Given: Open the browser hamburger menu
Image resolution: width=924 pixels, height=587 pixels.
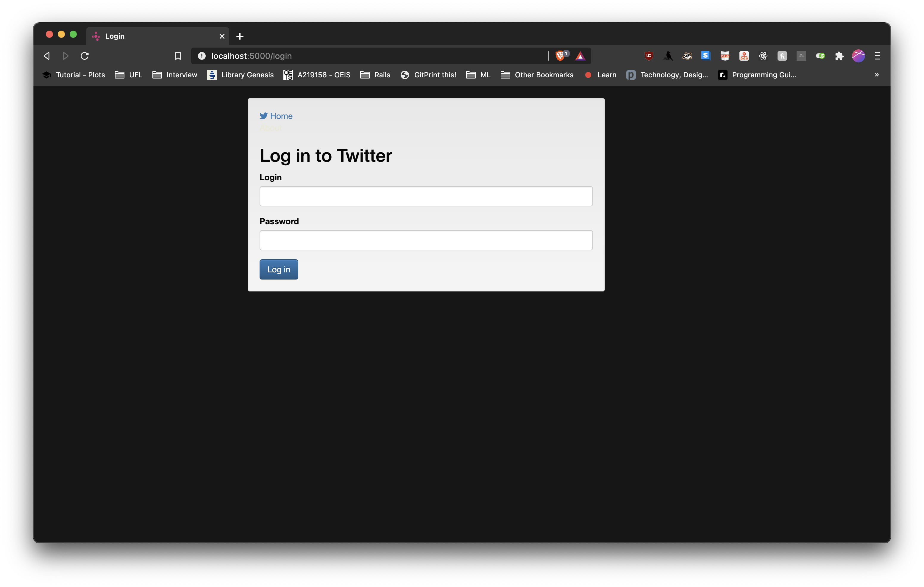Looking at the screenshot, I should tap(877, 56).
